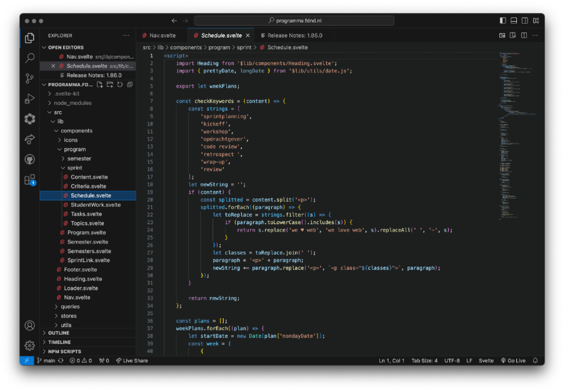Image resolution: width=565 pixels, height=392 pixels.
Task: Toggle the bottom panel layout
Action: click(x=514, y=21)
